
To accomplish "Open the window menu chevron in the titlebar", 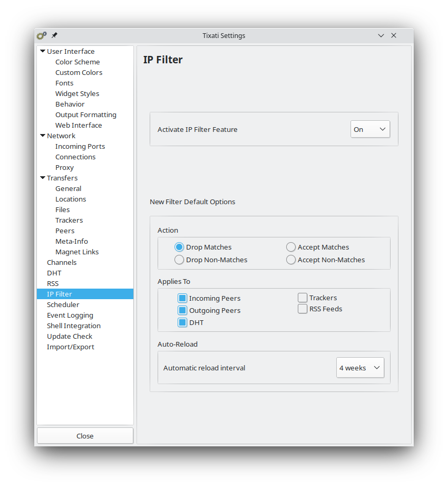I will pos(381,35).
